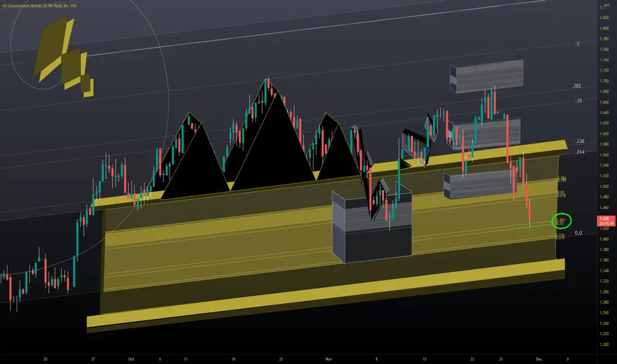Viewport: 617px width, 364px height.
Task: Click date 18 on the time axis
Action: 233,359
